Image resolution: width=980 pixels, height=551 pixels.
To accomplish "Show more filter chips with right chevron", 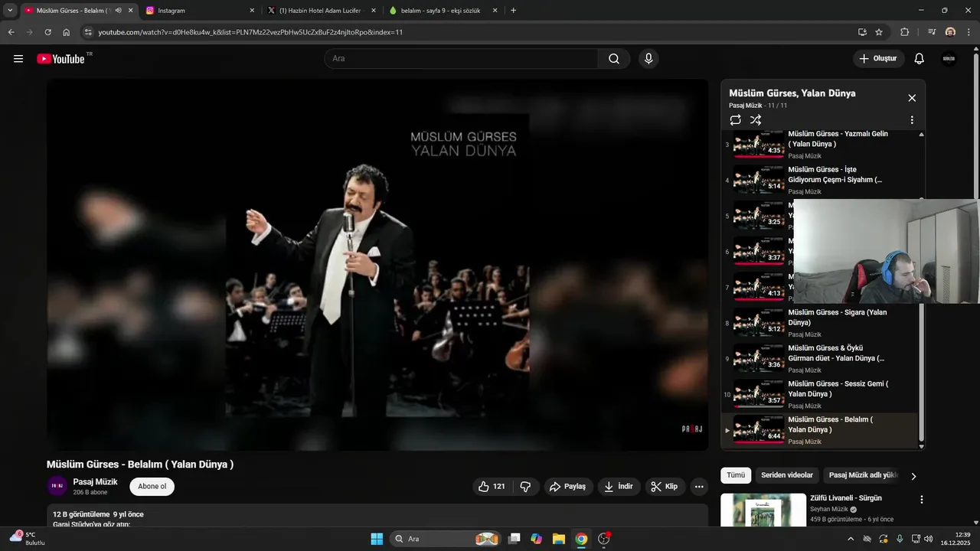I will point(913,476).
